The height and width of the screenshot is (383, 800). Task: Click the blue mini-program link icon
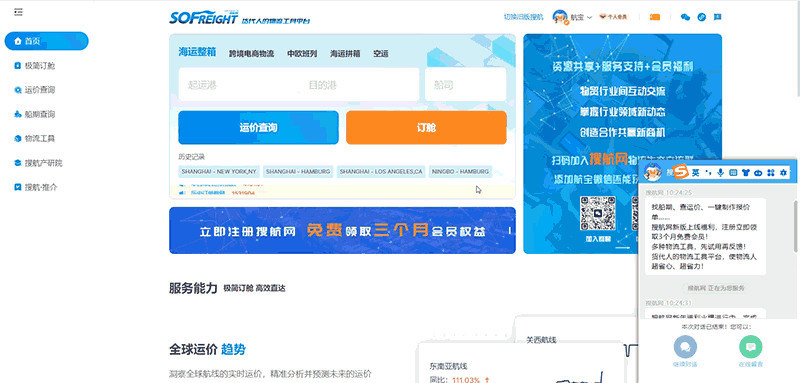pyautogui.click(x=702, y=17)
